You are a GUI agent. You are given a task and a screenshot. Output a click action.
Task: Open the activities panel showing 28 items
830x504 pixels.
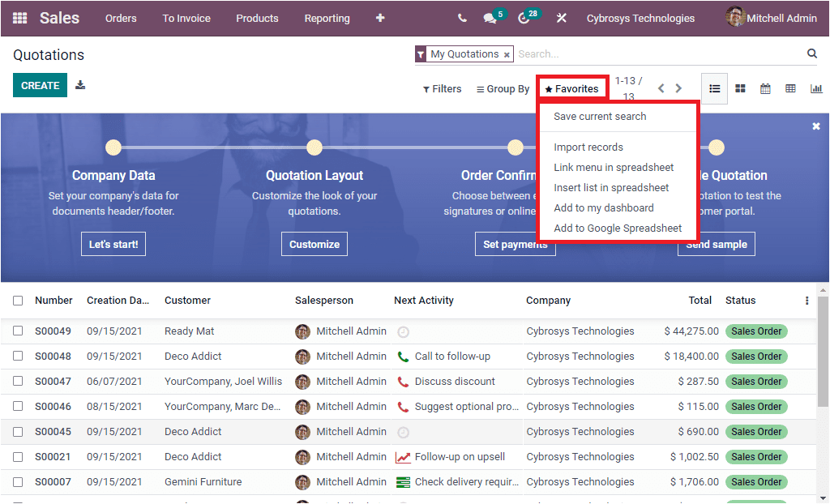coord(524,18)
